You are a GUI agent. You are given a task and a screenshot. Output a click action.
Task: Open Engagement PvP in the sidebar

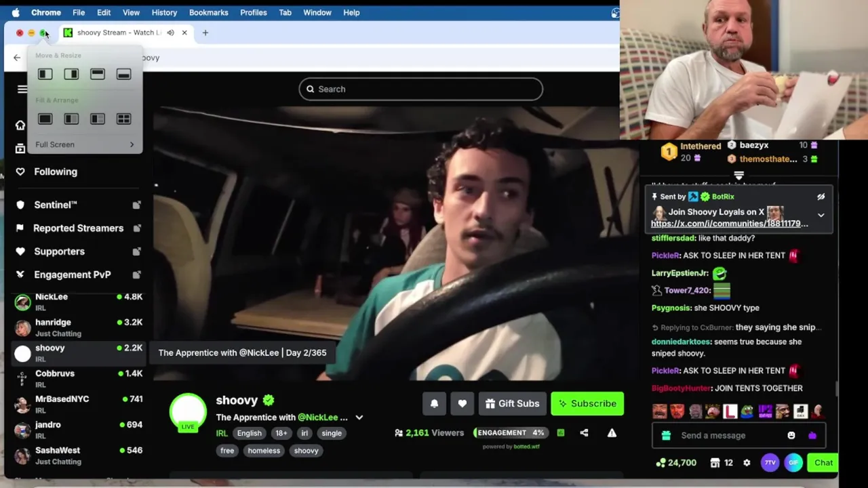(73, 274)
